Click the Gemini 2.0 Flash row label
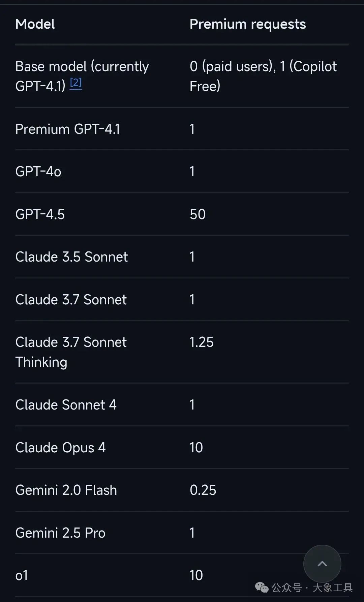 pyautogui.click(x=66, y=490)
